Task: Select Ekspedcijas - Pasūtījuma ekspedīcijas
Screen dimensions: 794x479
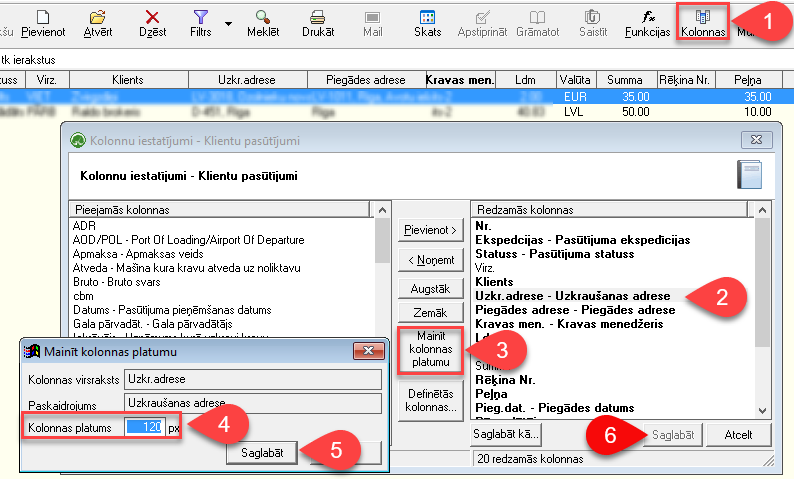Action: (582, 240)
